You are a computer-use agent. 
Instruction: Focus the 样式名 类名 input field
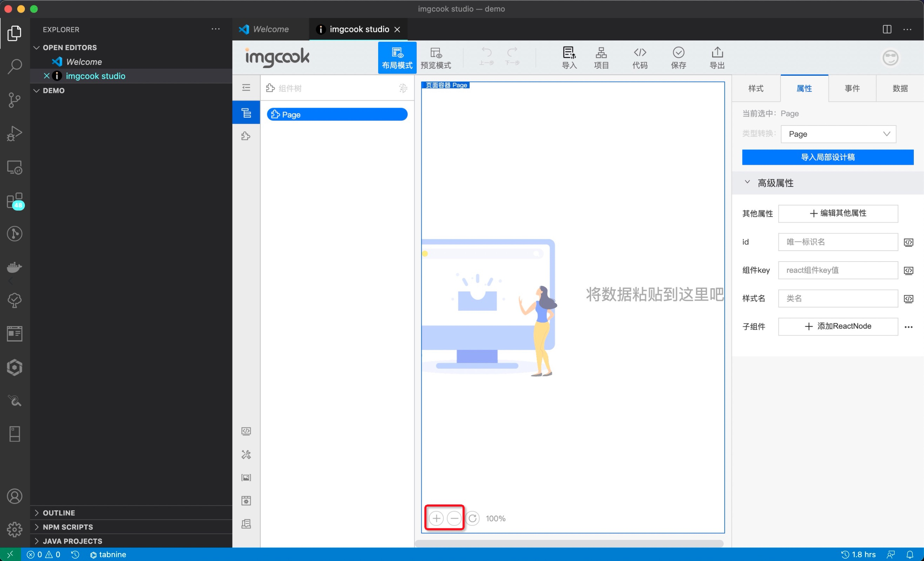click(838, 298)
